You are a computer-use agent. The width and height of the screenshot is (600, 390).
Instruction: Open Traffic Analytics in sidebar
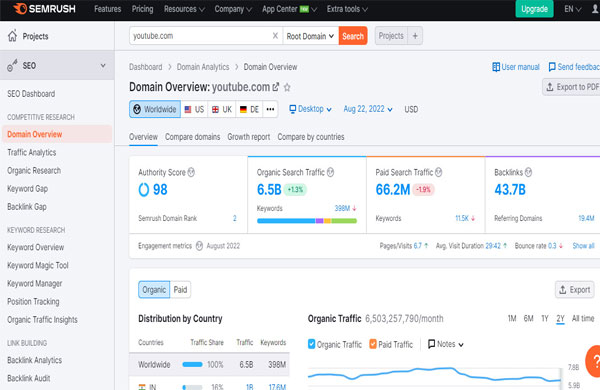click(x=32, y=152)
